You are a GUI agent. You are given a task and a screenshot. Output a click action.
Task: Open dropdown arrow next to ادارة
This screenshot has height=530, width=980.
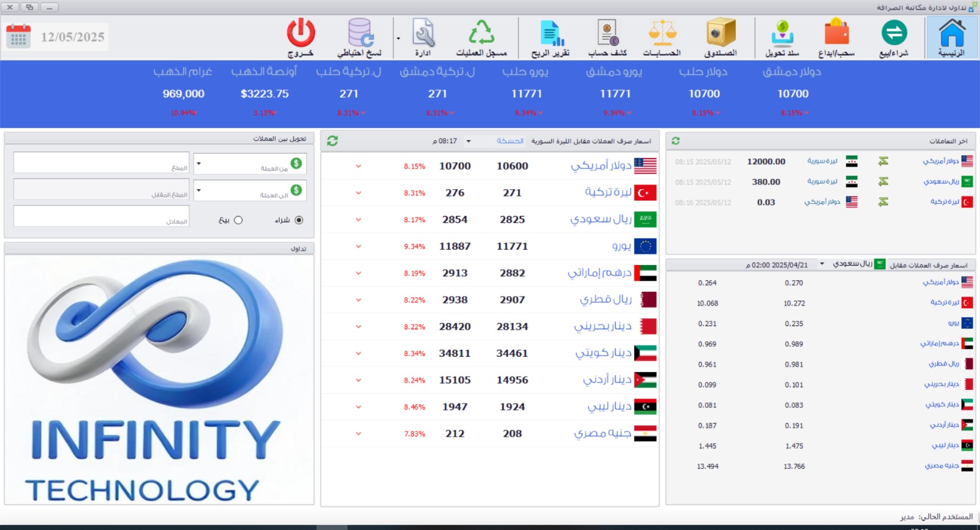398,39
